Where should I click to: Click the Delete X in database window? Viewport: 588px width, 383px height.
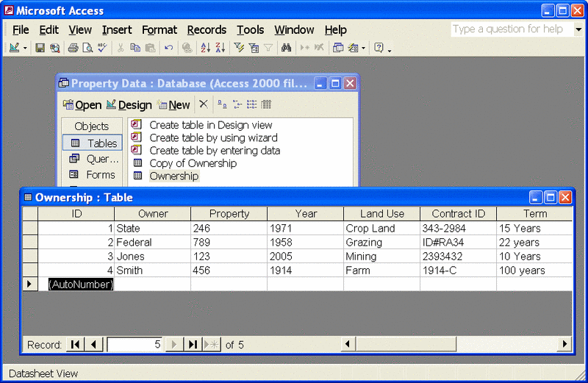(x=204, y=104)
